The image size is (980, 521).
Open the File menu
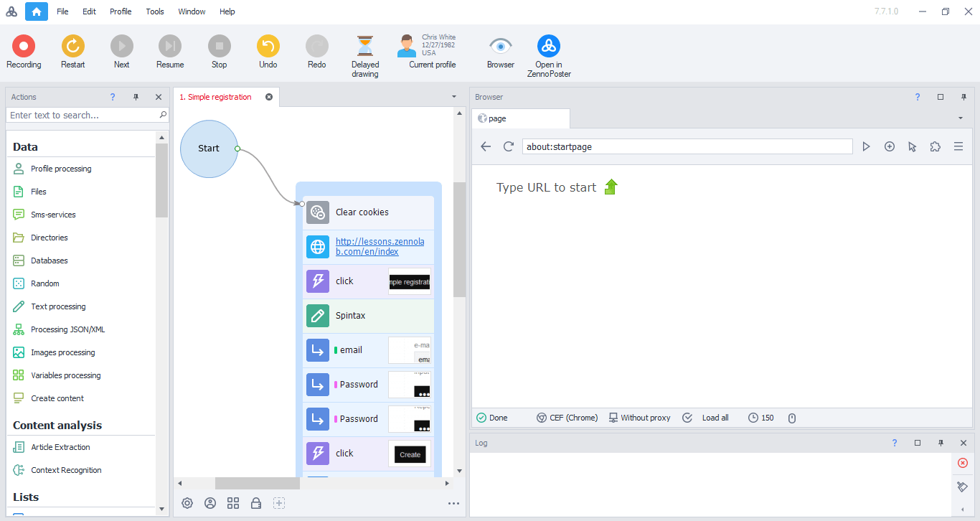(62, 11)
